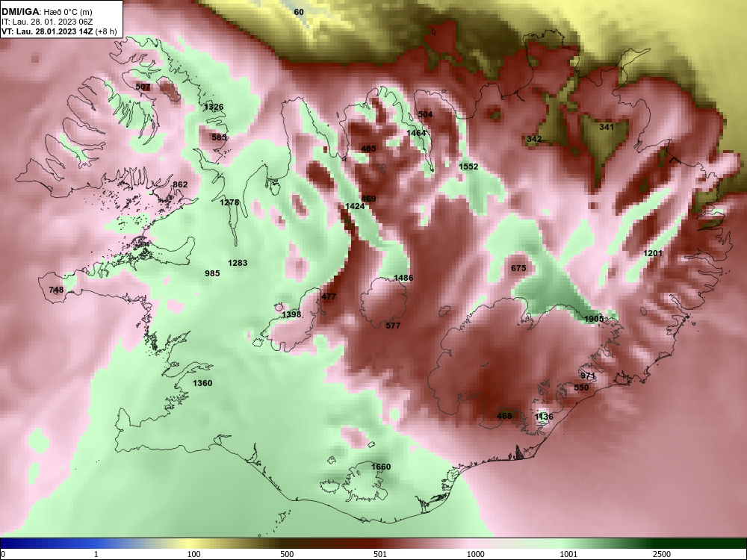The width and height of the screenshot is (747, 560).
Task: Click the value 577 on the map
Action: coord(393,326)
